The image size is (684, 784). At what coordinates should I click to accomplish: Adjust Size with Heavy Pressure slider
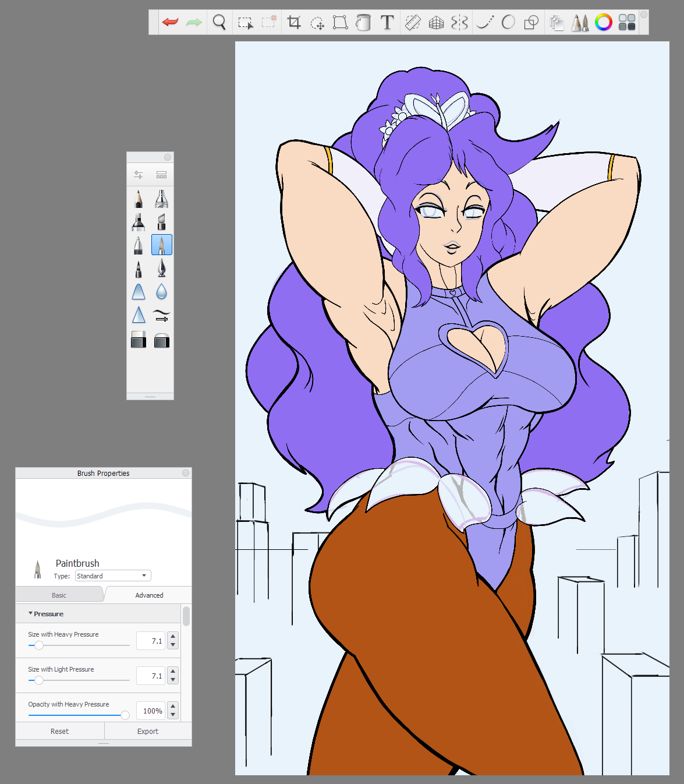tap(79, 645)
